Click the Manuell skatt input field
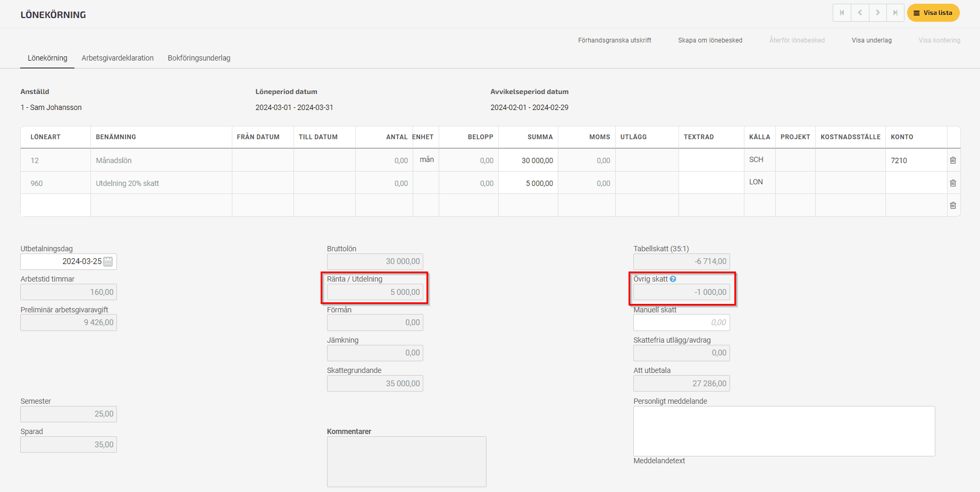 pyautogui.click(x=681, y=323)
